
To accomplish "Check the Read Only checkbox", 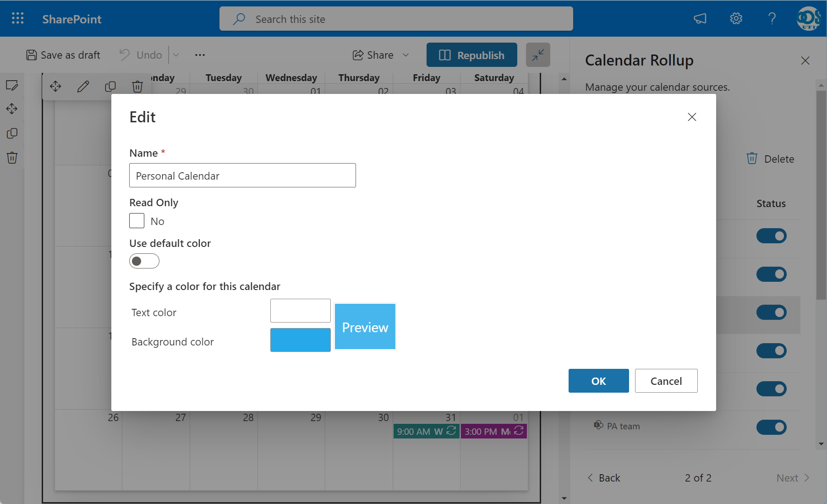I will click(137, 221).
